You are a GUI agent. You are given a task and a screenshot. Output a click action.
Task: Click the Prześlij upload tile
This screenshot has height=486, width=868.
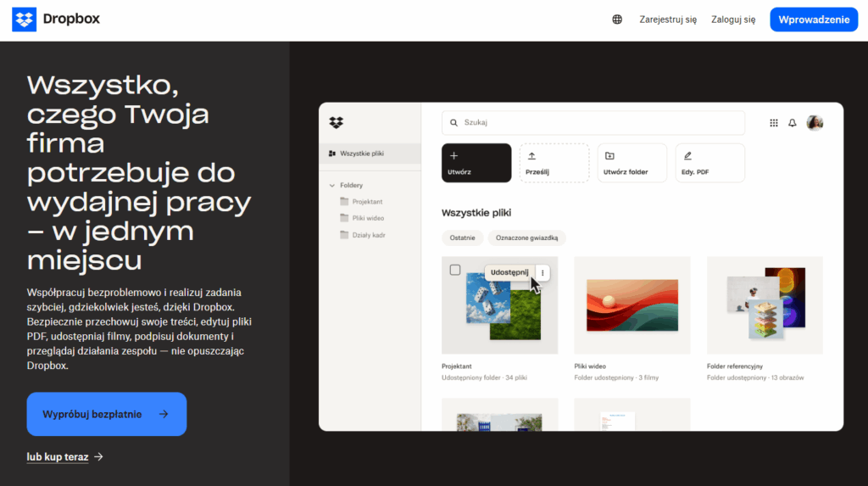click(x=554, y=163)
